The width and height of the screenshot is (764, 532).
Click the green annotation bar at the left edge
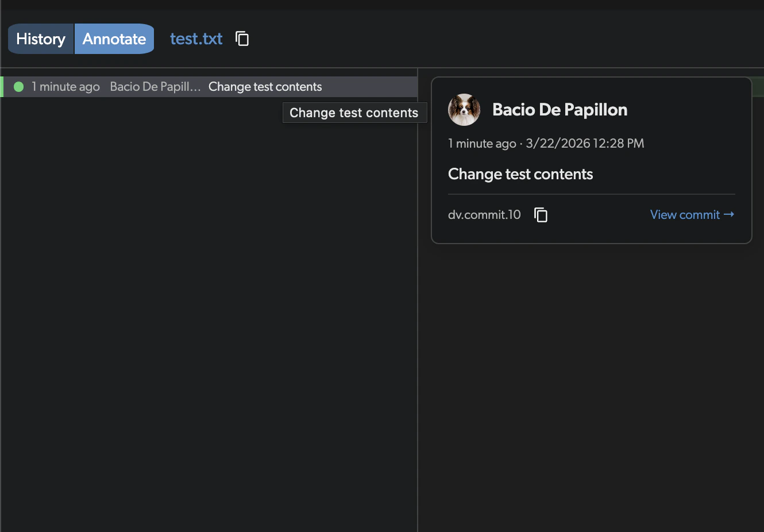pos(2,87)
